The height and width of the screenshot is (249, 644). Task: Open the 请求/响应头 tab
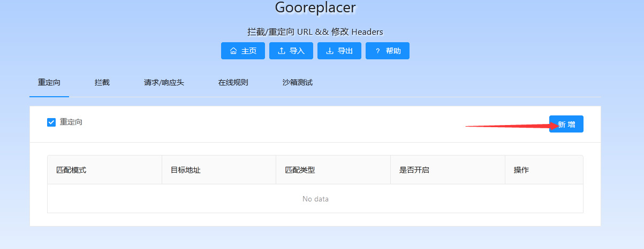(x=164, y=83)
